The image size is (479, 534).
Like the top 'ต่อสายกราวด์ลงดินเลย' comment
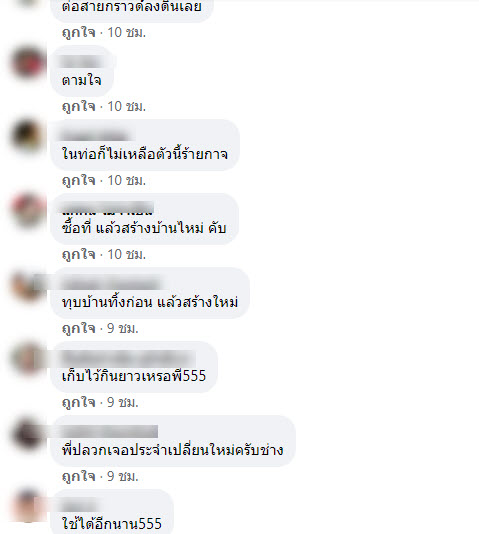coord(79,32)
